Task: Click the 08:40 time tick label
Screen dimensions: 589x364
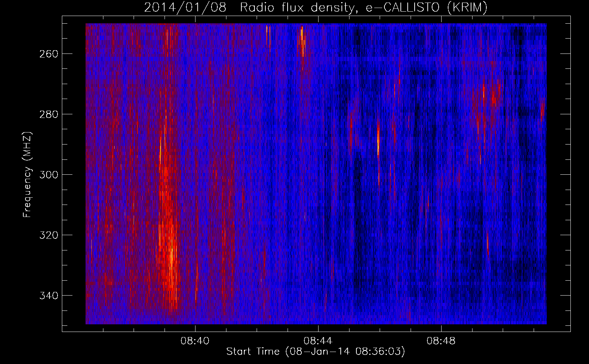Action: pos(195,341)
